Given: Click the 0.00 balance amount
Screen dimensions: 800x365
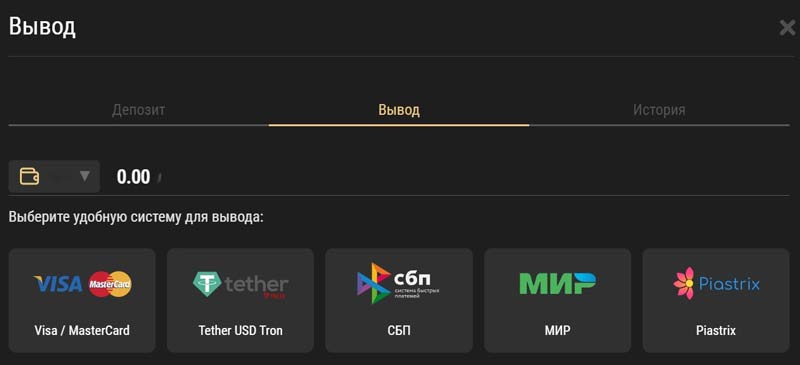Looking at the screenshot, I should click(133, 177).
